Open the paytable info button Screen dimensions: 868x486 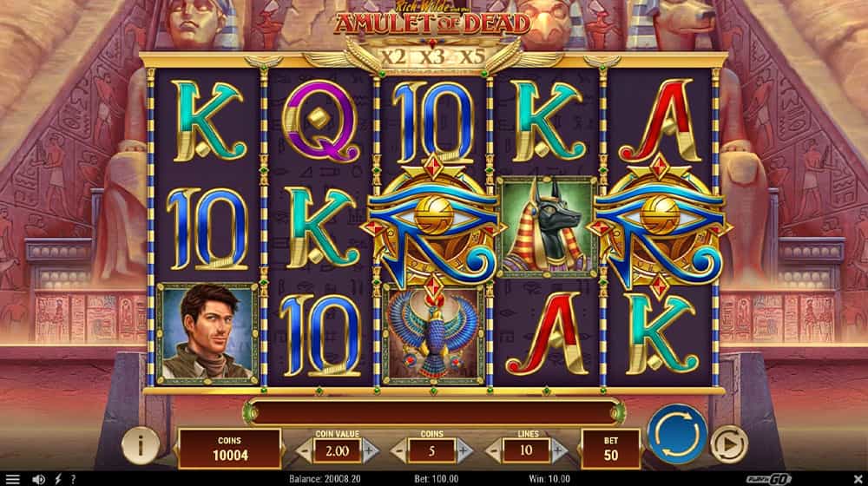[x=140, y=444]
